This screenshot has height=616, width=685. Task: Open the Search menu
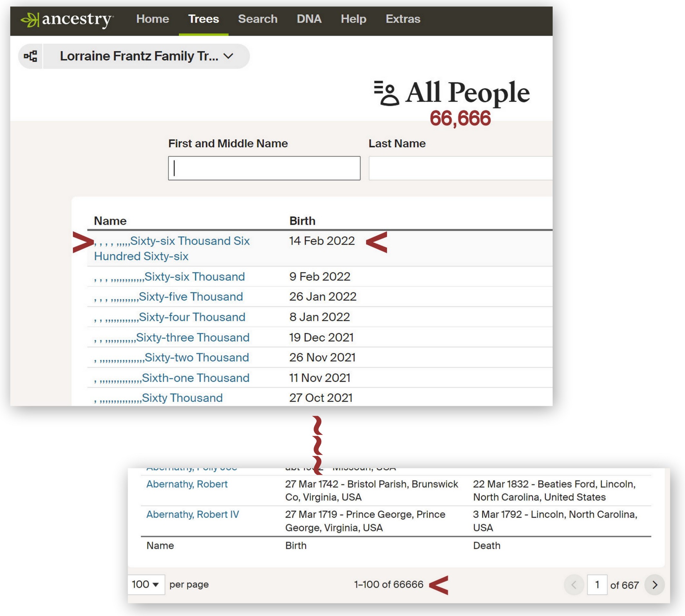258,19
